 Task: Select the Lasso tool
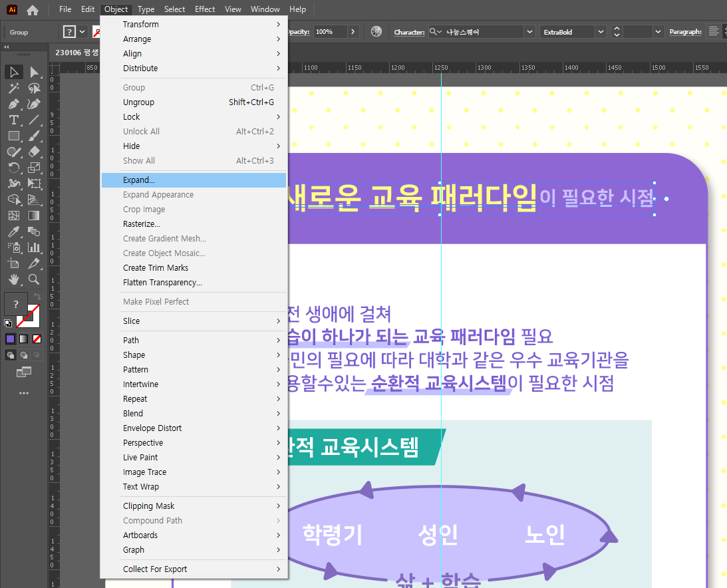tap(34, 88)
